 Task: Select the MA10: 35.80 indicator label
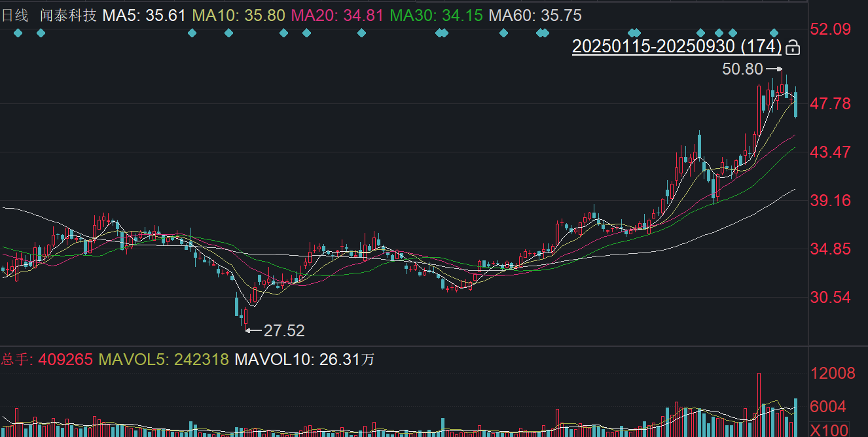tap(238, 15)
